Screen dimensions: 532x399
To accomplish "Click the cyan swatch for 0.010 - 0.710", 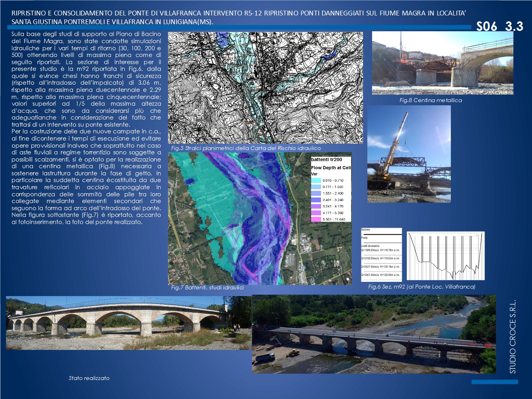I will click(x=316, y=180).
